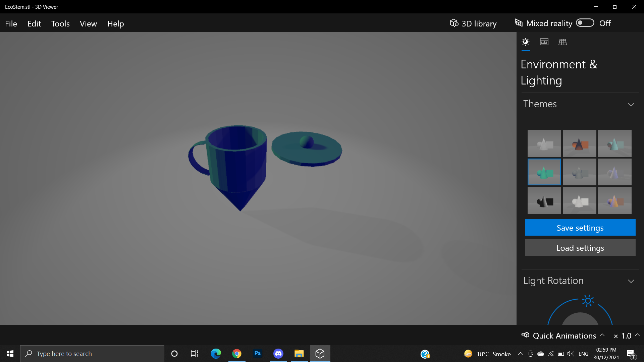Select the black dark theme thumbnail

pyautogui.click(x=544, y=200)
